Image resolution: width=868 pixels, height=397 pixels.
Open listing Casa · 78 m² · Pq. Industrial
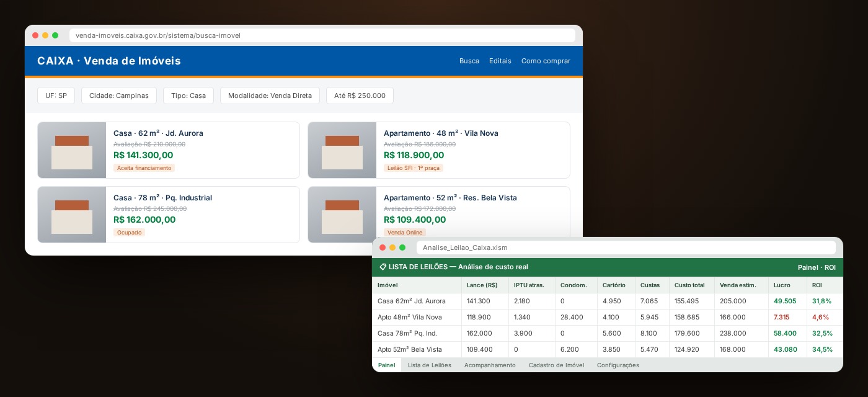[162, 198]
